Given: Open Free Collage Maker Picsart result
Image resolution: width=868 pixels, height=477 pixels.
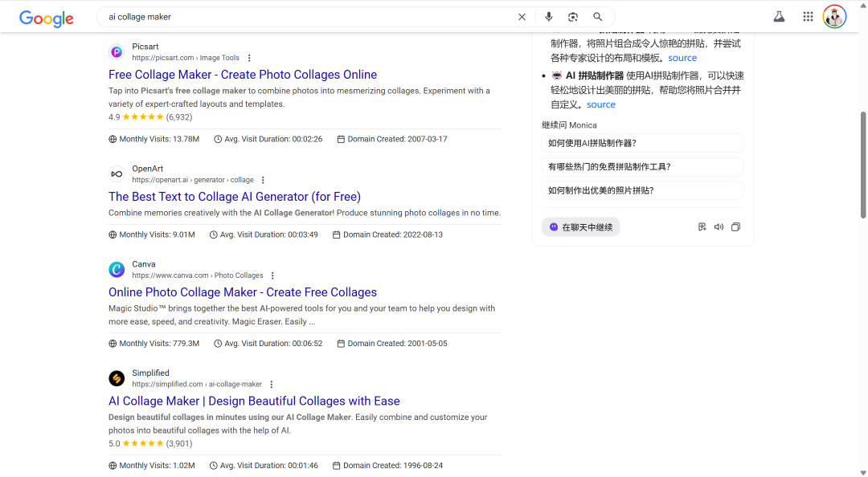Looking at the screenshot, I should point(243,75).
